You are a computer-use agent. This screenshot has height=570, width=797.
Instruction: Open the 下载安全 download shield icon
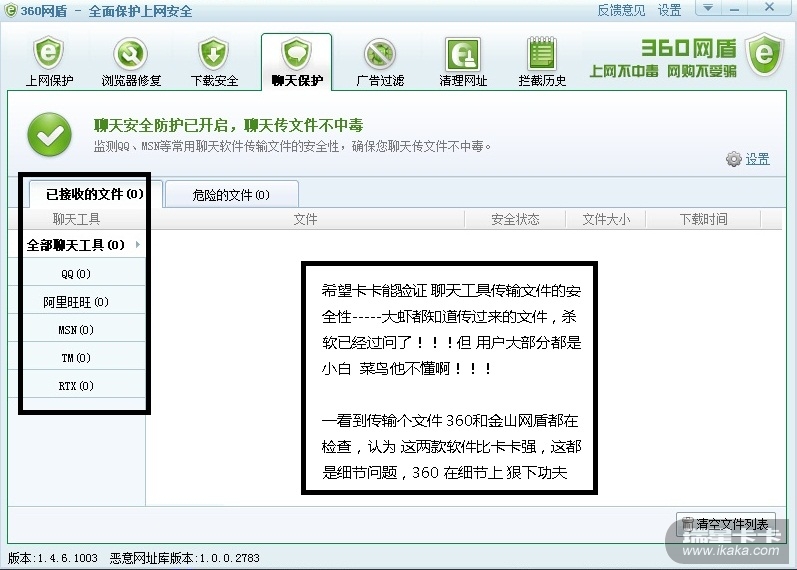tap(214, 53)
